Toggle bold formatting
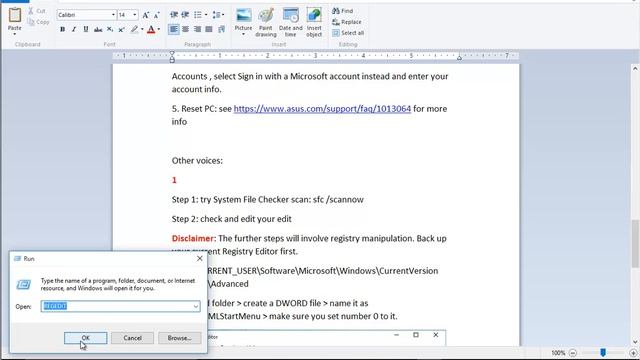640x360 pixels. 62,29
